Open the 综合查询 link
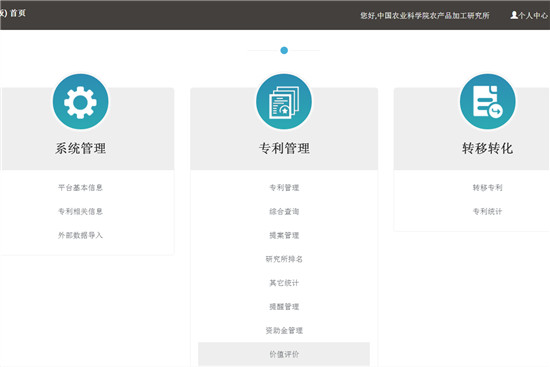550x367 pixels. (284, 211)
